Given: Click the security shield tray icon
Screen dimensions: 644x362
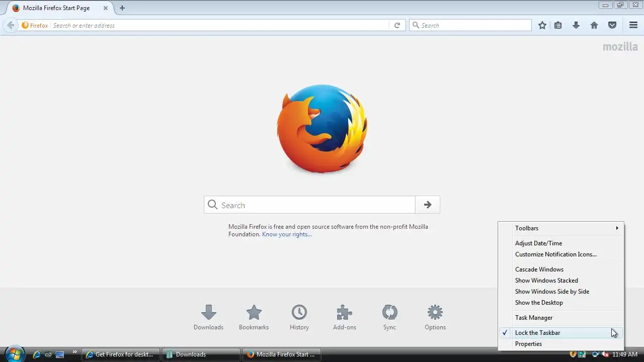Looking at the screenshot, I should click(573, 354).
